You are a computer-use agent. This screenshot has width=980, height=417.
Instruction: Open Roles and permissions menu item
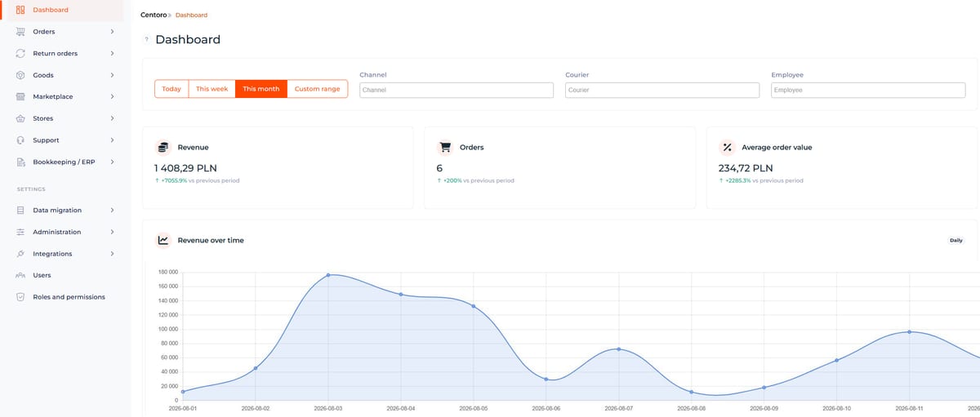[69, 297]
